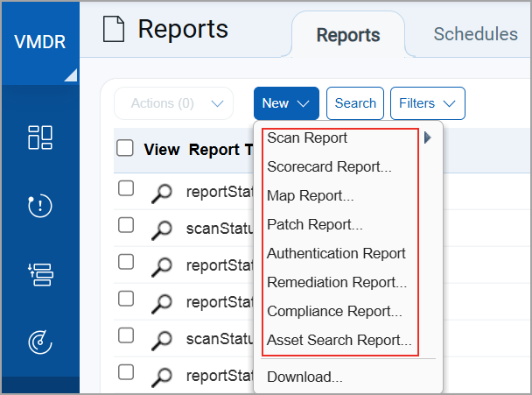This screenshot has width=532, height=395.
Task: Open the VMDR module picker
Action: [40, 42]
